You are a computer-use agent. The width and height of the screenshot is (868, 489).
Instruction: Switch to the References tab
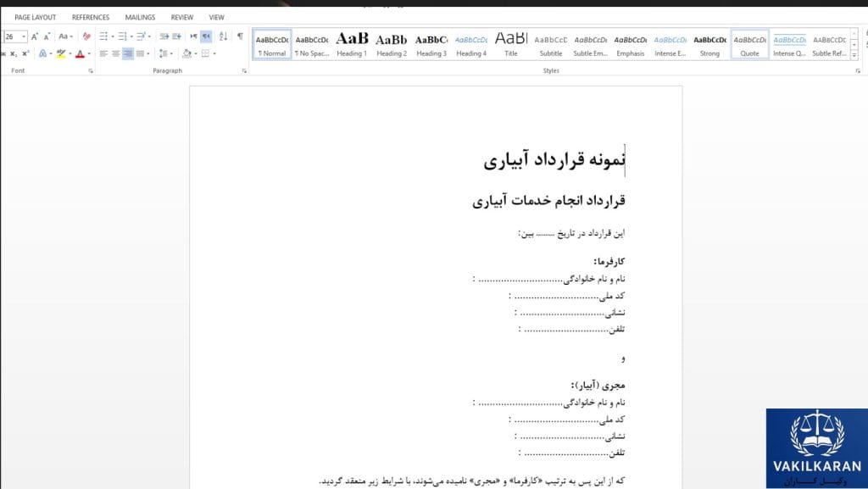click(x=90, y=18)
